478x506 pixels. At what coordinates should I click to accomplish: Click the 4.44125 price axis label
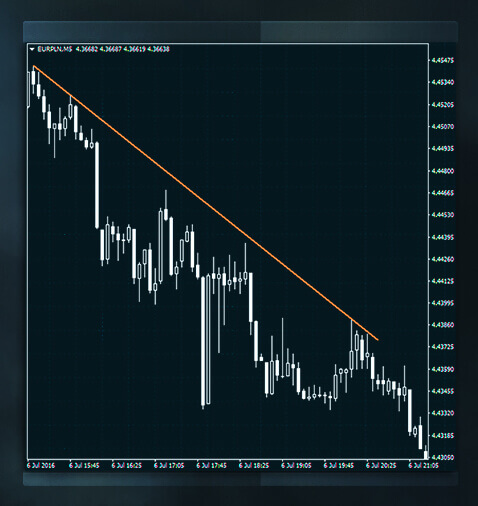pos(443,281)
